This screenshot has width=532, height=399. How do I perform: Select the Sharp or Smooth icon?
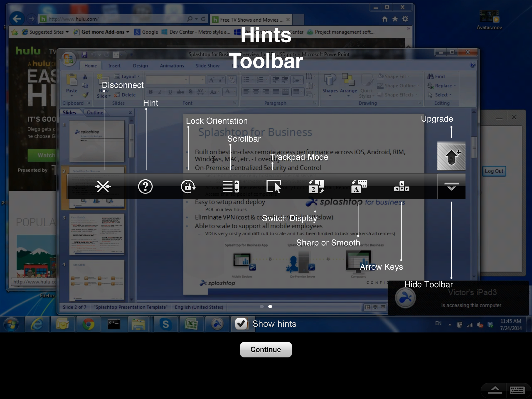point(359,187)
